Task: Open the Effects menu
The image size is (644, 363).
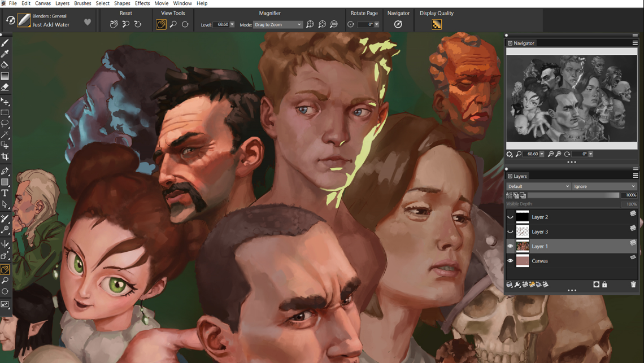Action: pyautogui.click(x=142, y=3)
